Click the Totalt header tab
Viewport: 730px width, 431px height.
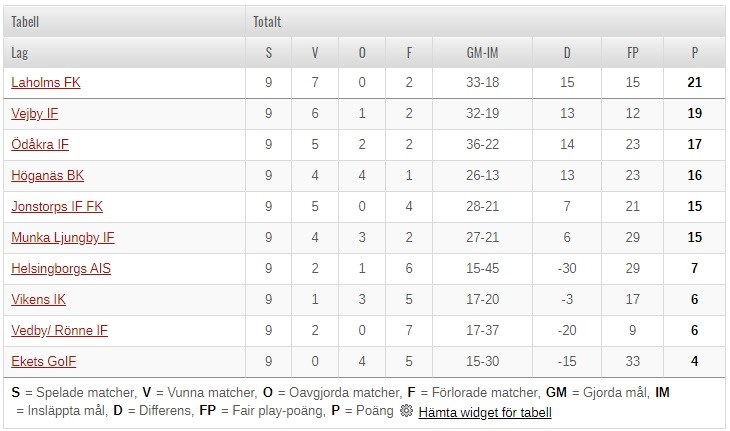pyautogui.click(x=267, y=21)
